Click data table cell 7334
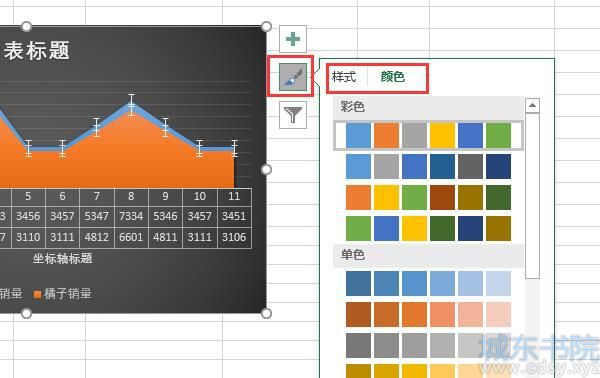 (x=131, y=216)
